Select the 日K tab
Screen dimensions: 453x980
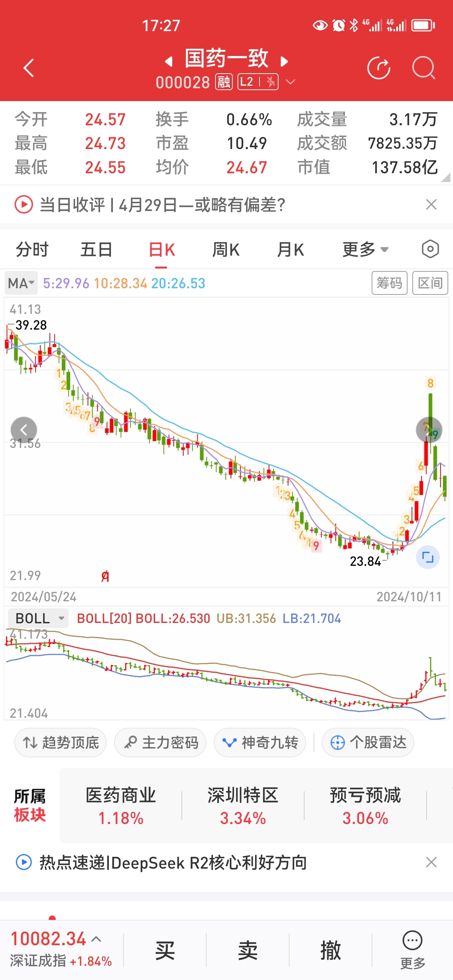tap(161, 249)
